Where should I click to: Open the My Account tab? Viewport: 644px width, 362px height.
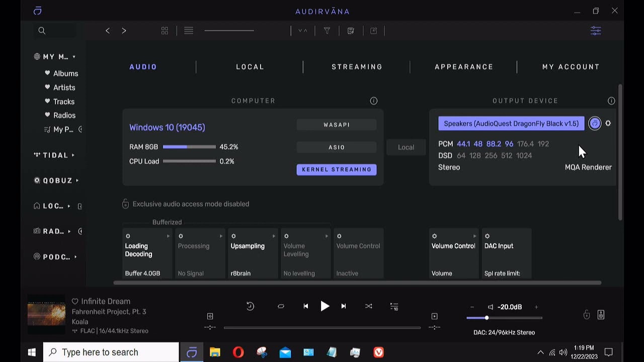point(571,67)
